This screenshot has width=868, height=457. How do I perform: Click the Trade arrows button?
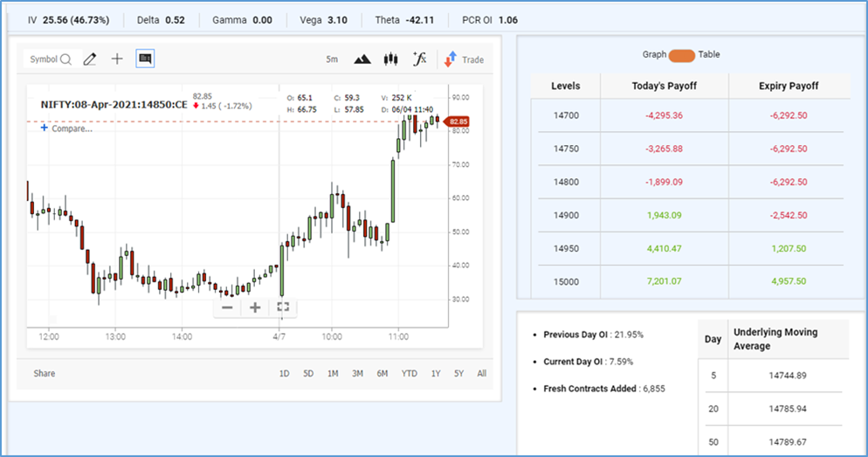[464, 59]
